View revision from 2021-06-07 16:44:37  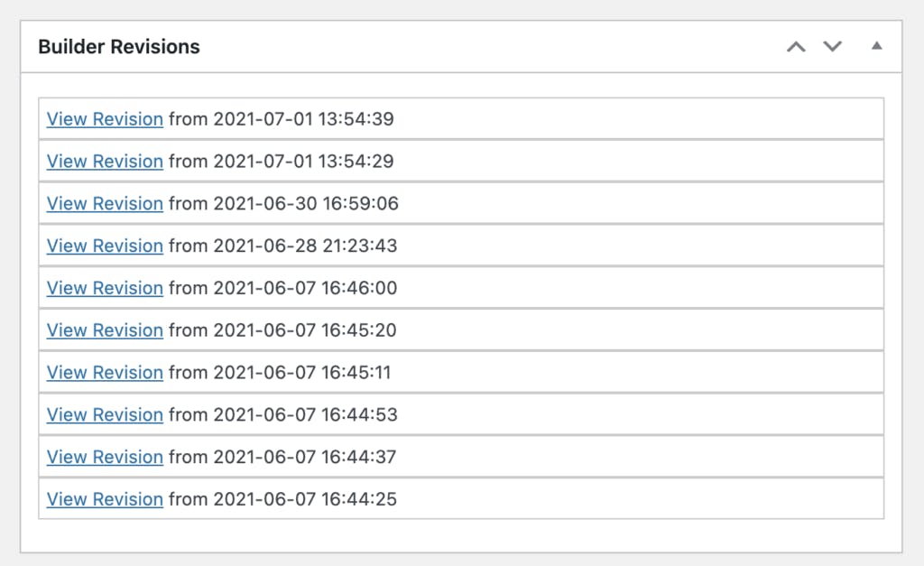click(105, 457)
